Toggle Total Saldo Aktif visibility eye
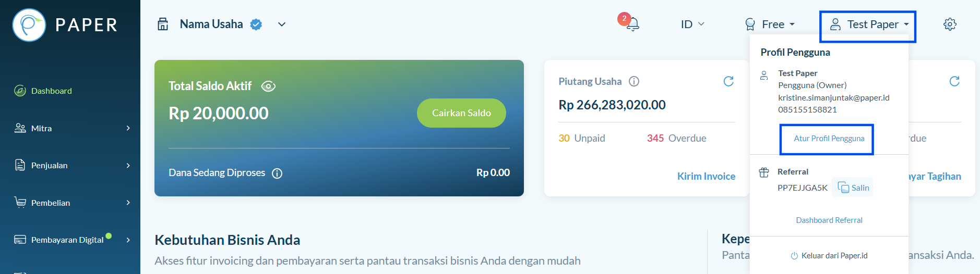This screenshot has height=274, width=980. (x=268, y=86)
